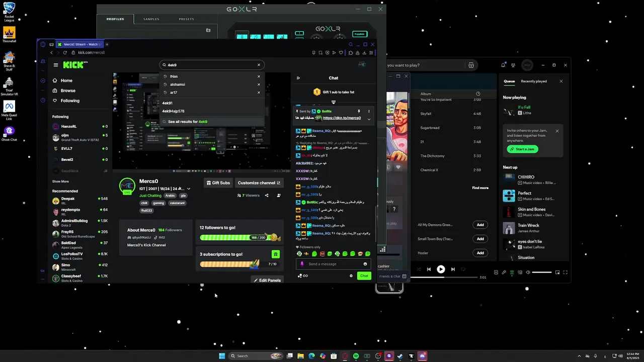Screen dimensions: 644x362
Task: Open Kick user profile avatar menu
Action: (x=362, y=65)
